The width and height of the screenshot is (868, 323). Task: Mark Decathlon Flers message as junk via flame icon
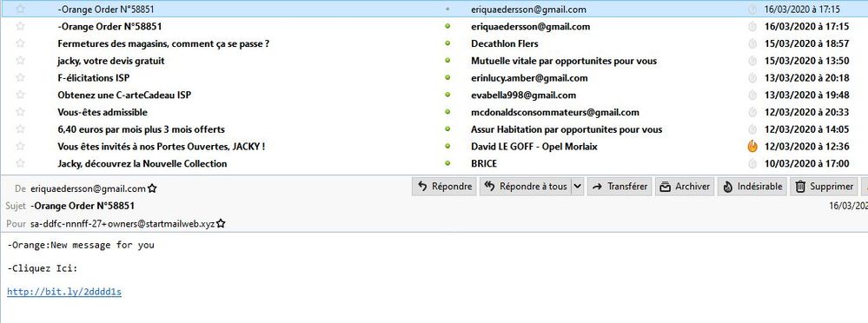[752, 43]
